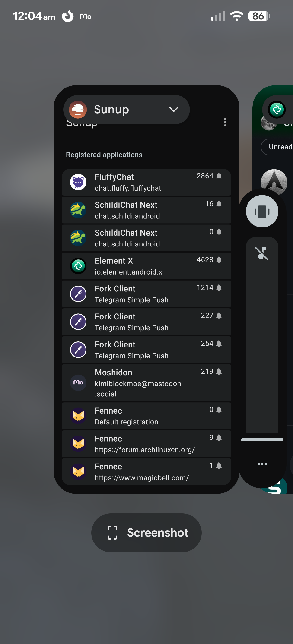Tap the muted media note icon
The height and width of the screenshot is (644, 293).
coord(262,253)
